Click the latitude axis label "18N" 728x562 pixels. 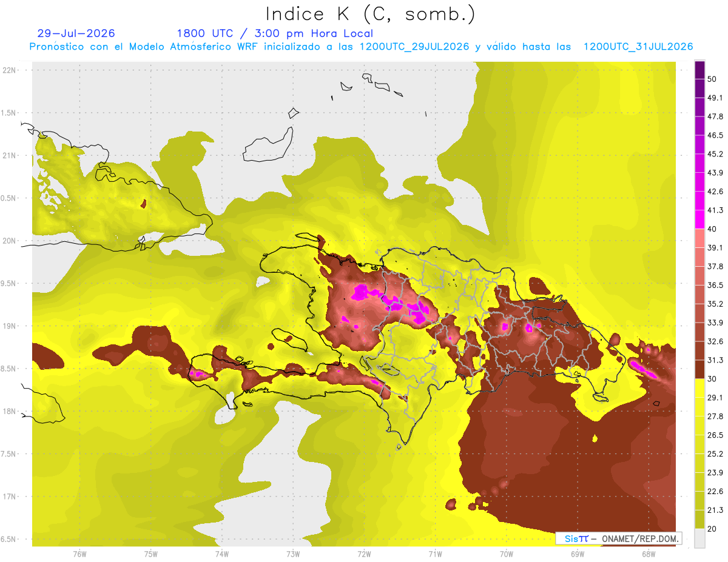(9, 411)
